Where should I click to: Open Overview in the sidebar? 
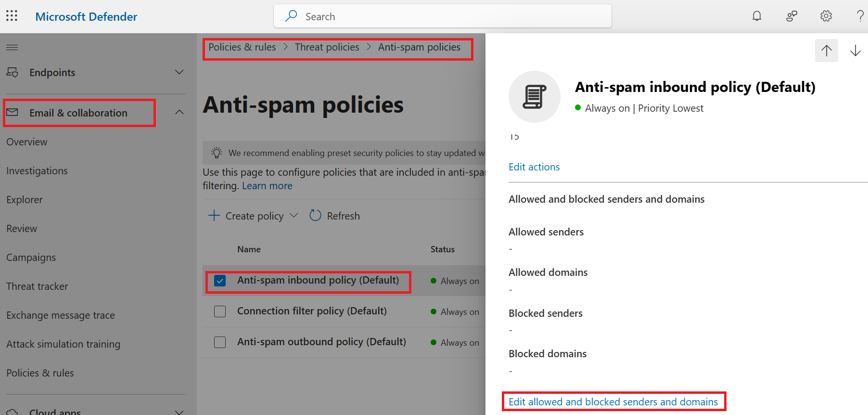27,142
